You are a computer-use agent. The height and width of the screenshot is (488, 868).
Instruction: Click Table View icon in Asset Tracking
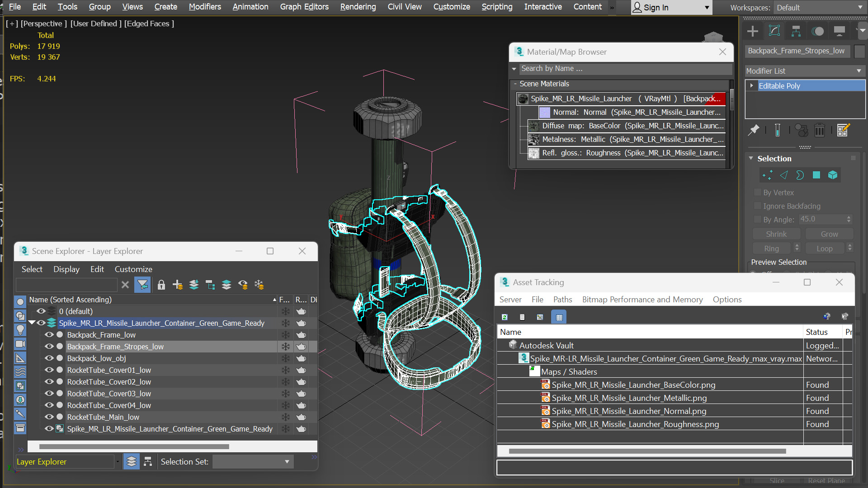point(559,317)
